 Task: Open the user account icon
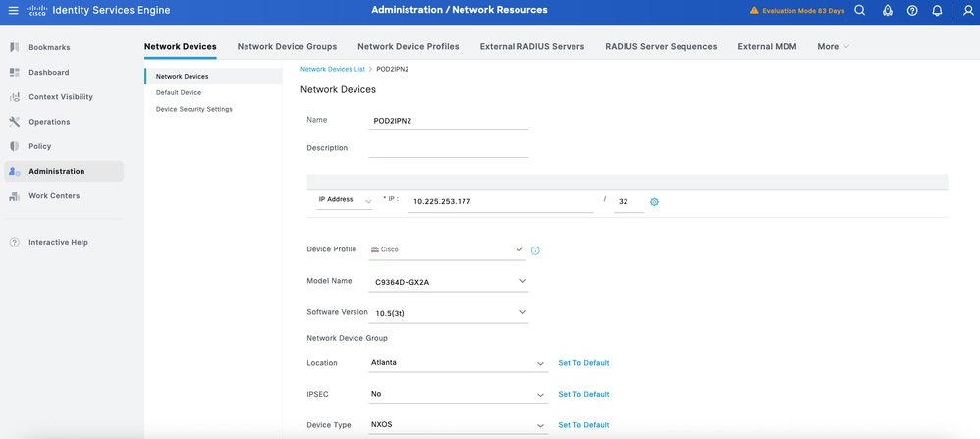tap(969, 11)
